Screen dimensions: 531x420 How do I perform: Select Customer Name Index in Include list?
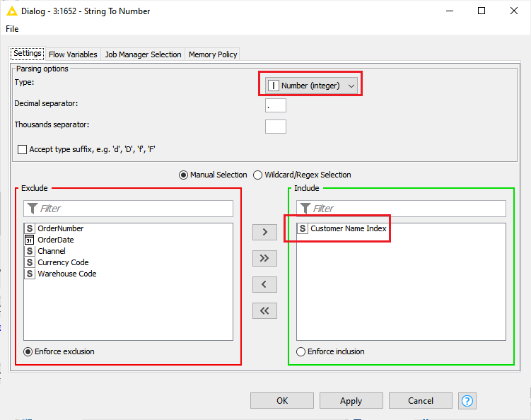coord(348,228)
